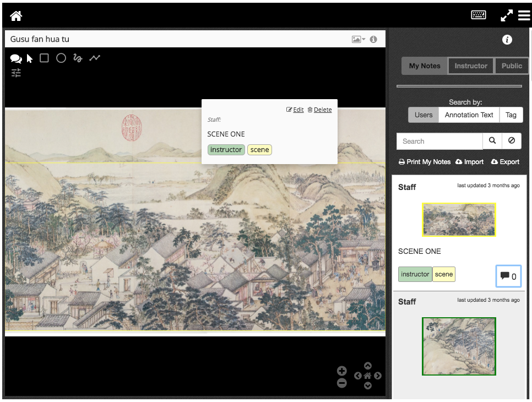Open image selector dropdown in title bar
532x402 pixels.
(x=359, y=39)
